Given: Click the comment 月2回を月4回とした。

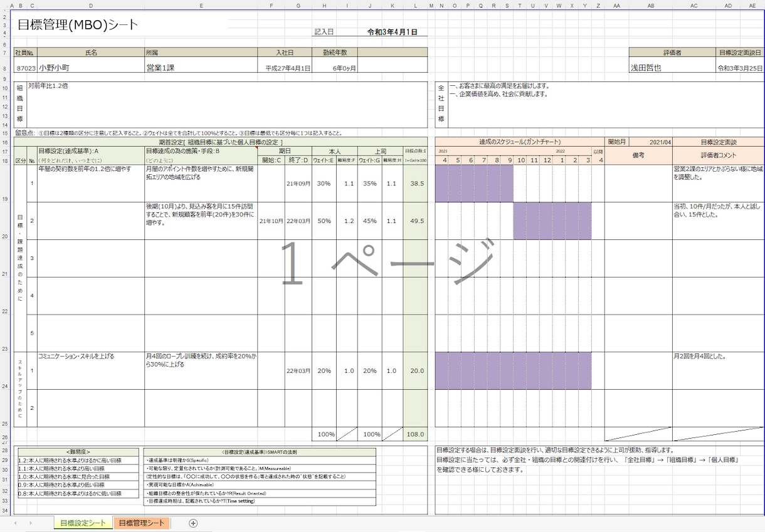Looking at the screenshot, I should pyautogui.click(x=718, y=371).
